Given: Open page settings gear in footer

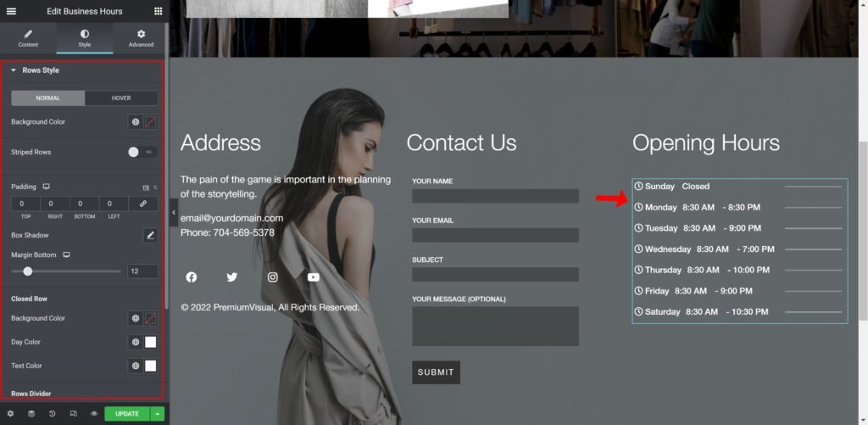Looking at the screenshot, I should 10,413.
